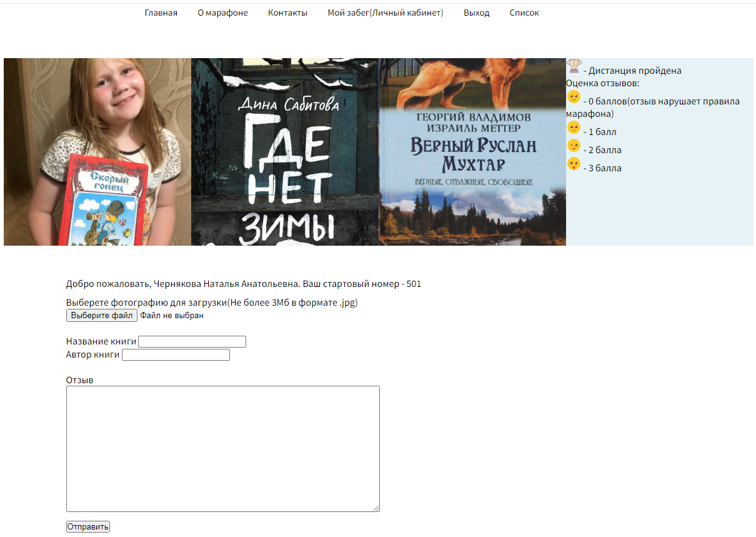Go to the О марафоне page
756x537 pixels.
(223, 13)
